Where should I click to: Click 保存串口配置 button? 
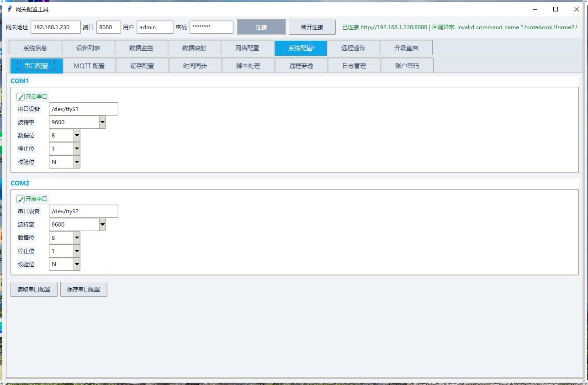[84, 290]
